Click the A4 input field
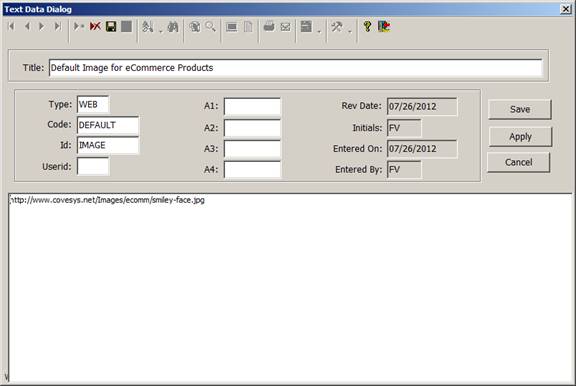Viewport: 576px width, 386px height. point(252,169)
